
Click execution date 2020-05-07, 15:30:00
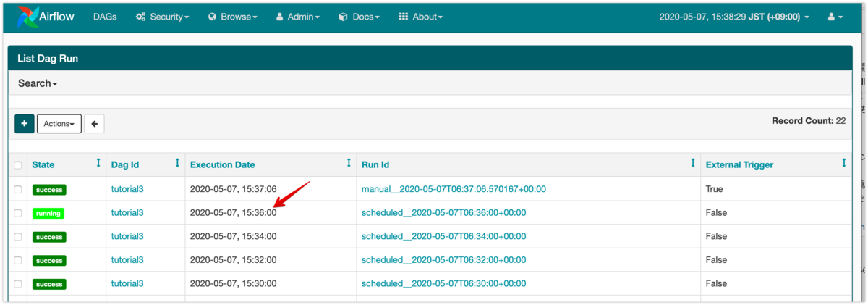coord(233,284)
